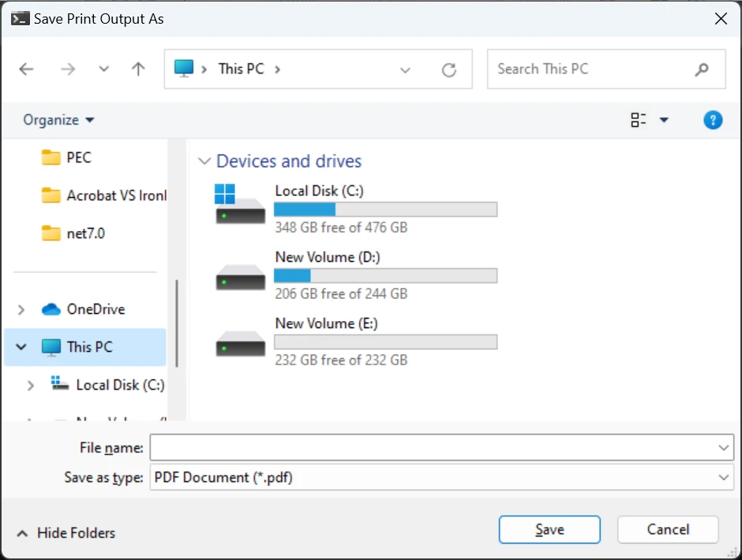Open the view options dropdown arrow
This screenshot has height=560, width=742.
(x=664, y=120)
